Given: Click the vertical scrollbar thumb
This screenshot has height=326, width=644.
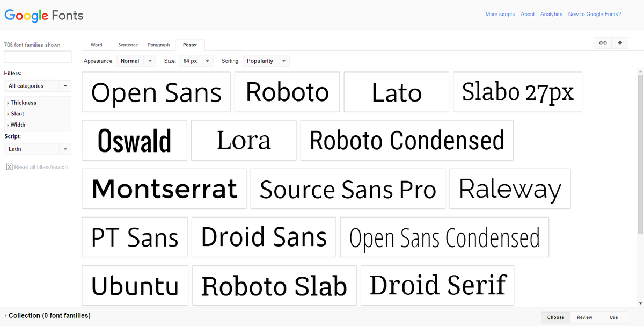Looking at the screenshot, I should point(640,154).
